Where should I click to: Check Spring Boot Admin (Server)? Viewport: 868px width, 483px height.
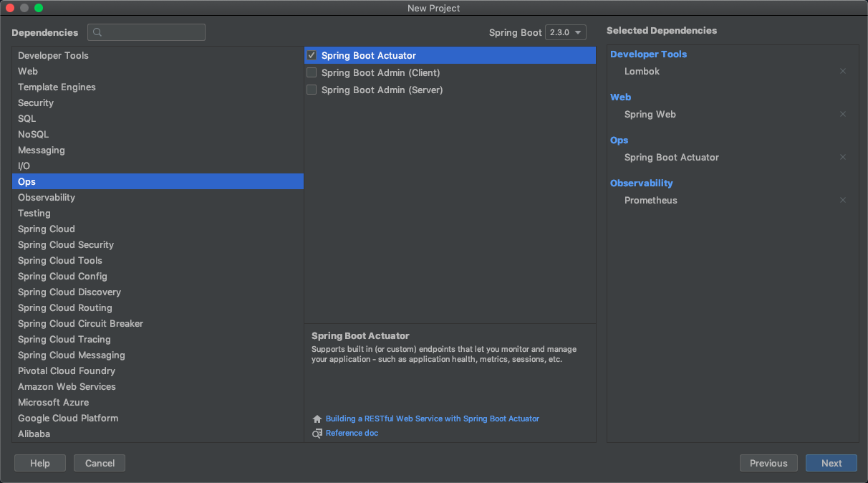point(312,90)
